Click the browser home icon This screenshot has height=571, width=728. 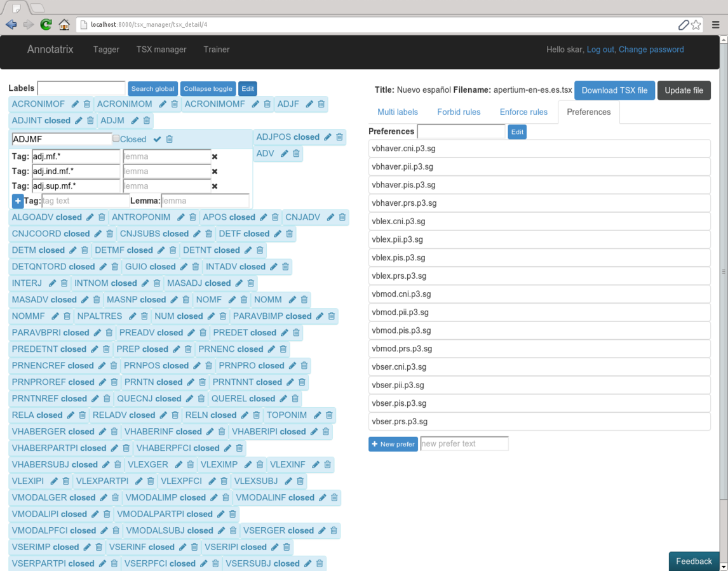click(64, 25)
